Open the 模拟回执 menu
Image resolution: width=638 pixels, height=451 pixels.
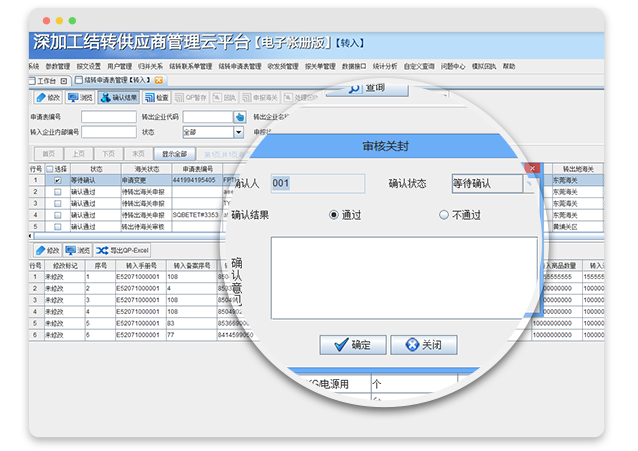pos(484,66)
